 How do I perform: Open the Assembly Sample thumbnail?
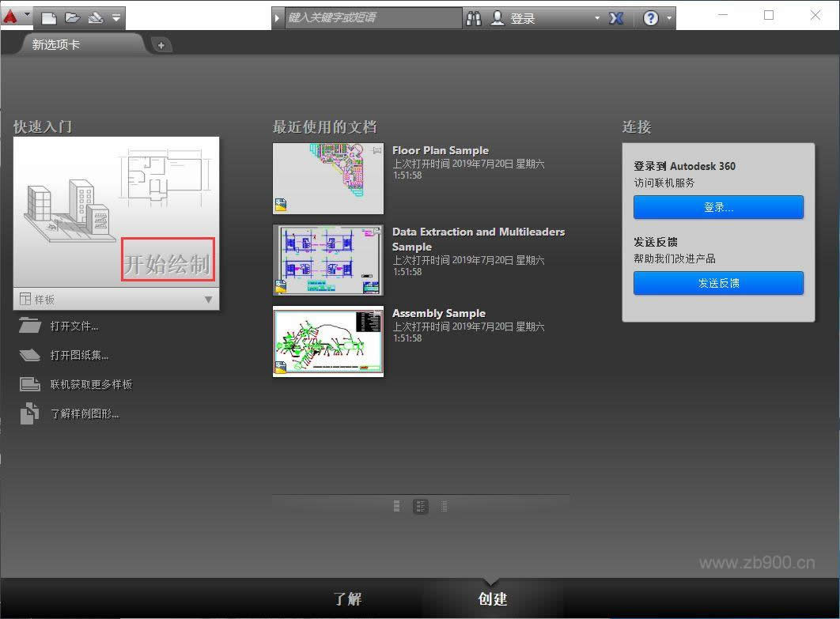[x=328, y=342]
